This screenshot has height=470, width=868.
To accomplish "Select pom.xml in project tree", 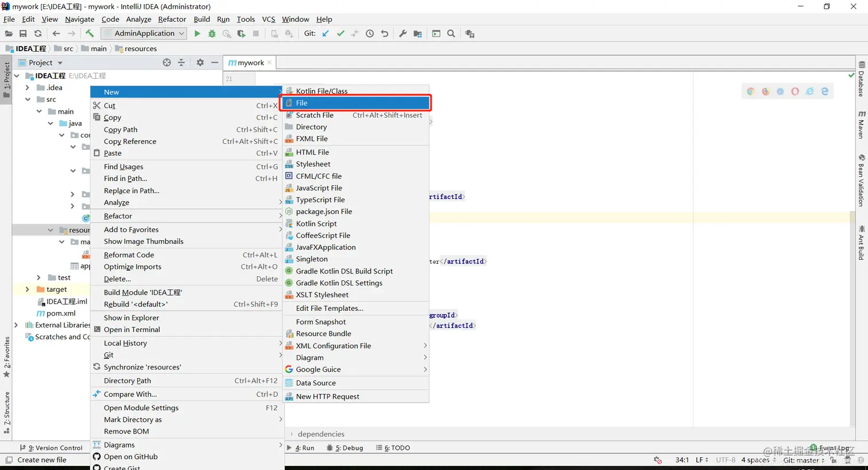I will click(x=61, y=314).
